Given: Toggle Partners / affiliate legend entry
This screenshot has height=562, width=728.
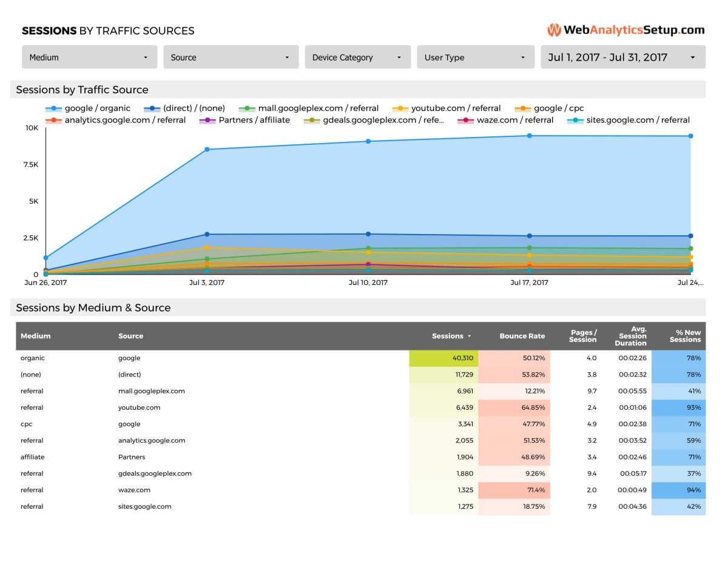Looking at the screenshot, I should click(245, 120).
